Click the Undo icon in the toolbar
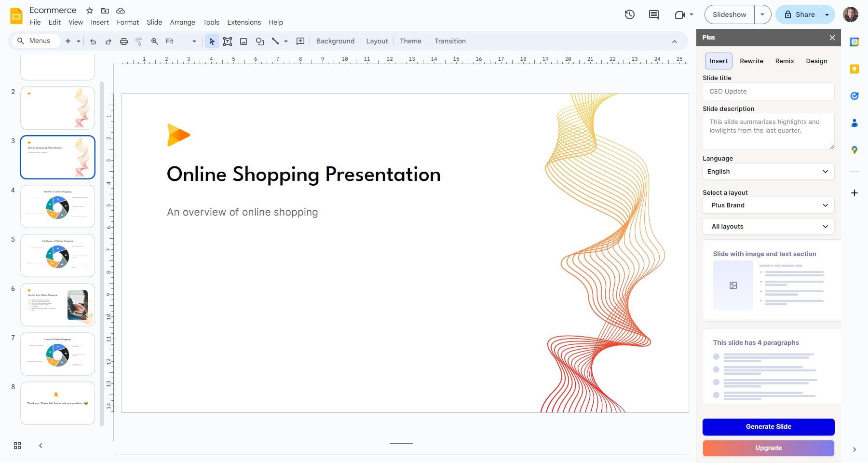 93,41
